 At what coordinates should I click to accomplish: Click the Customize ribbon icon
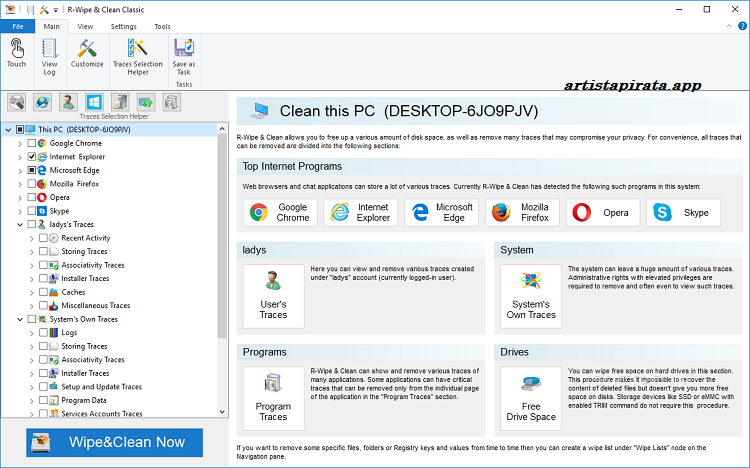click(87, 52)
